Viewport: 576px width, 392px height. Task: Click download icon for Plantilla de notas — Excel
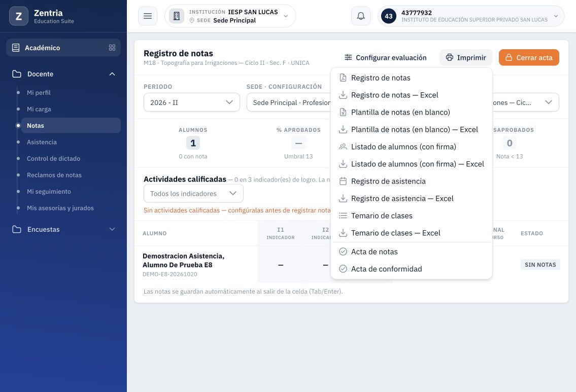(x=343, y=129)
